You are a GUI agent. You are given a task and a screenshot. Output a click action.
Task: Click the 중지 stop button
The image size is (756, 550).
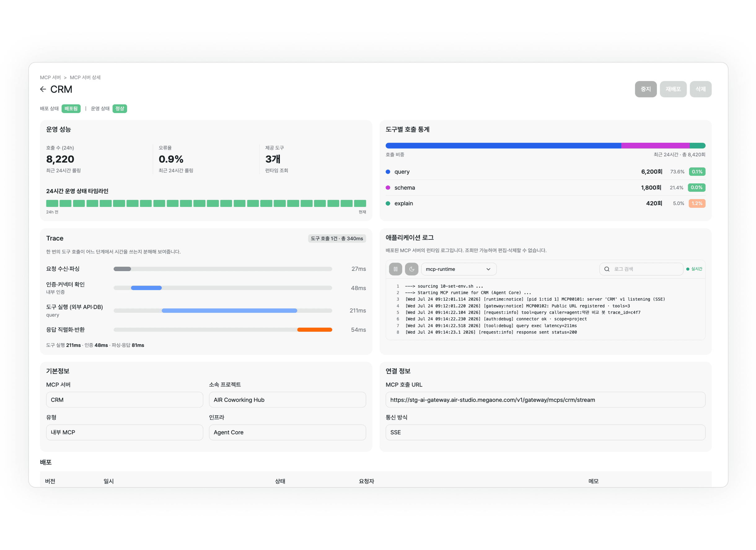[646, 89]
